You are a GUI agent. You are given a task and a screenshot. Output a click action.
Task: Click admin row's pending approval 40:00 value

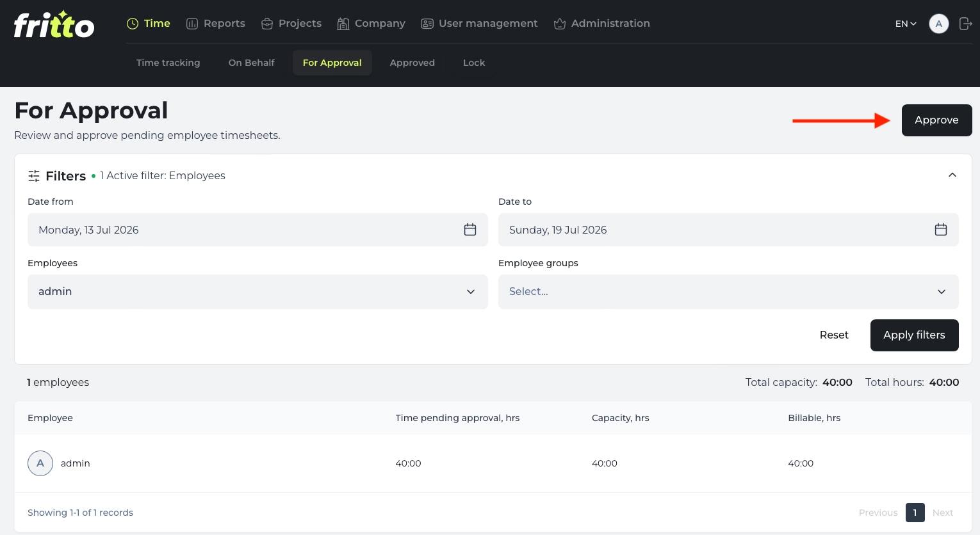tap(409, 463)
